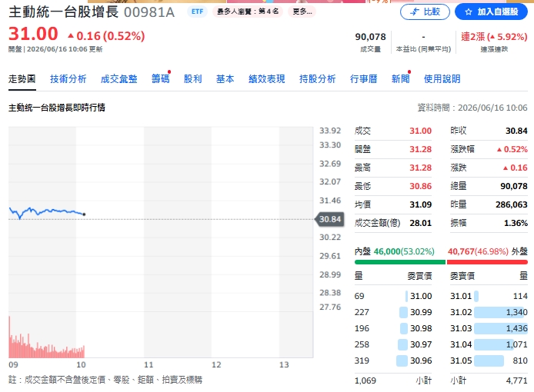Viewport: 534px width, 392px height.
Task: Click the 成交金額(億) 28.01 value
Action: click(421, 223)
